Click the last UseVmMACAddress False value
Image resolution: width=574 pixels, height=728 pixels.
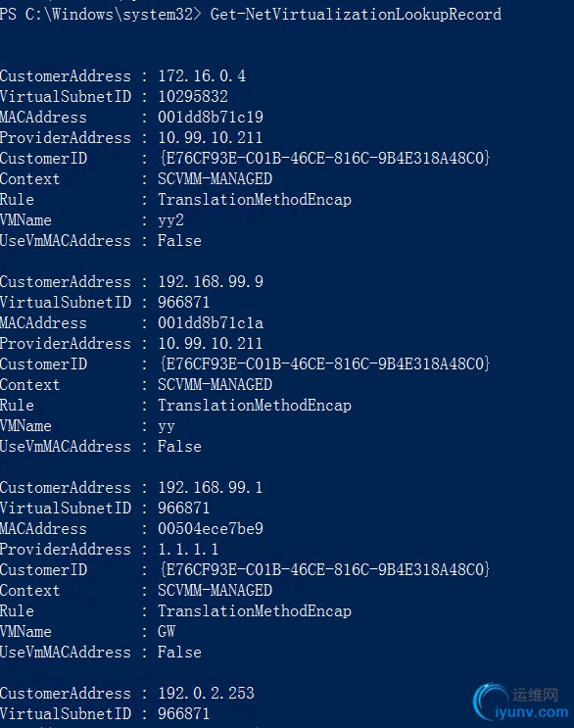[179, 652]
